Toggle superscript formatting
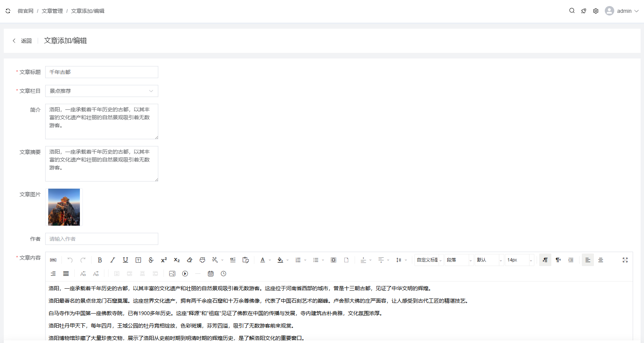644x343 pixels. tap(164, 260)
